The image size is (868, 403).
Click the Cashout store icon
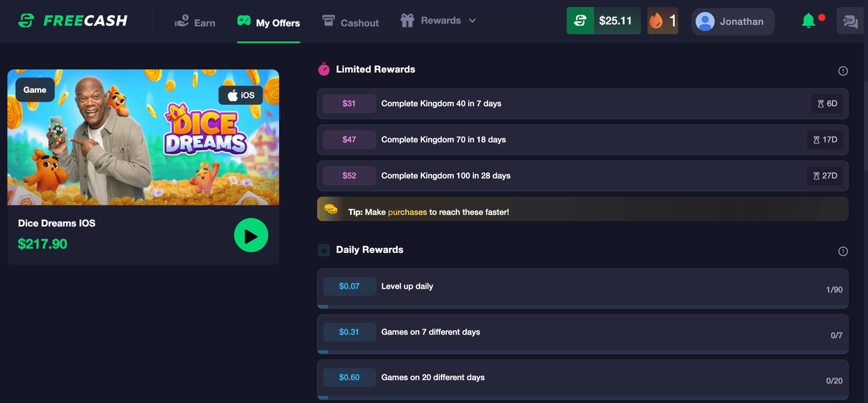tap(329, 21)
